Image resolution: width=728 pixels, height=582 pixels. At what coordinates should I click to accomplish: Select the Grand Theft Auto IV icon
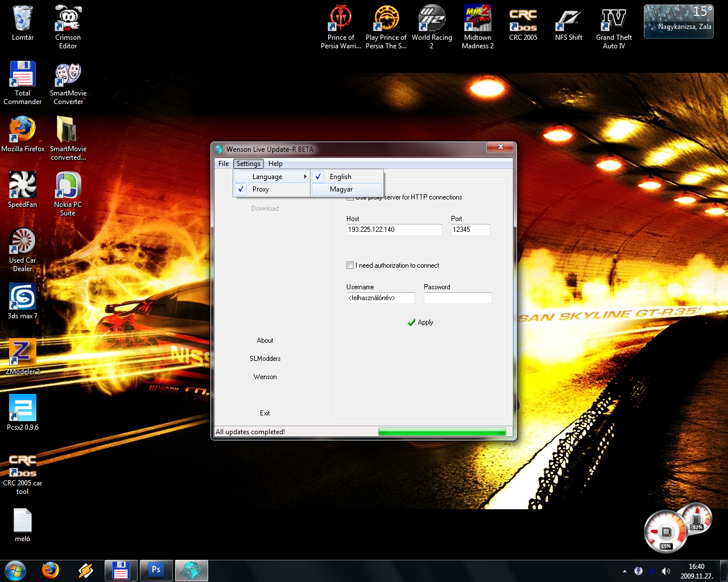(x=614, y=27)
